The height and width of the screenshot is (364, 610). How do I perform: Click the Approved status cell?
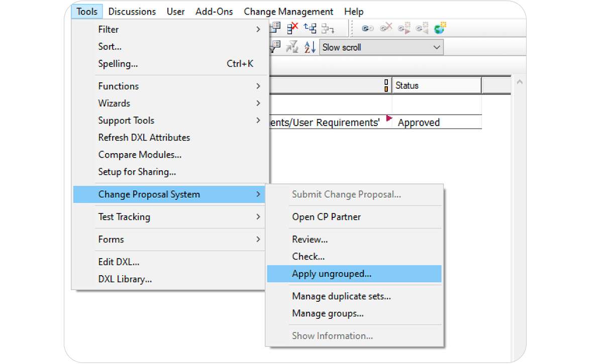[419, 122]
